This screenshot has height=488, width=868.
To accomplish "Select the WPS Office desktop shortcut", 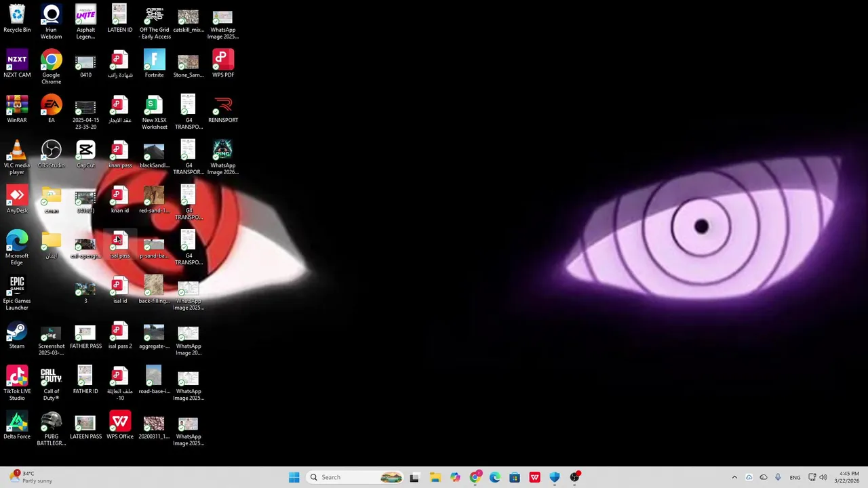I will [x=120, y=426].
